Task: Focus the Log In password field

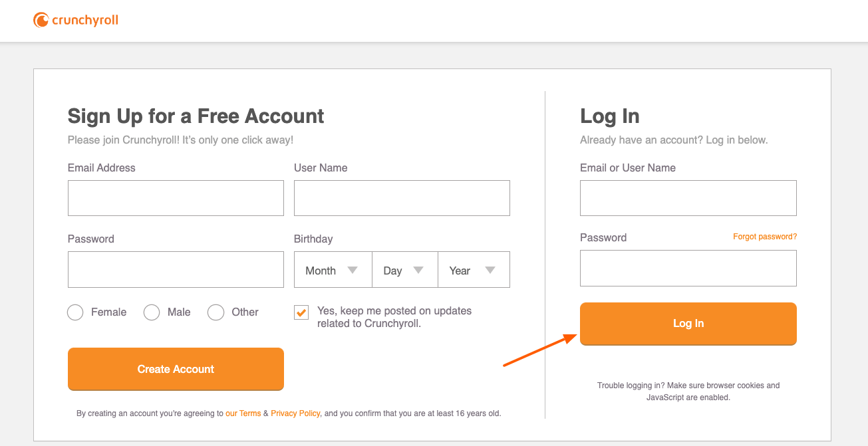Action: [688, 268]
